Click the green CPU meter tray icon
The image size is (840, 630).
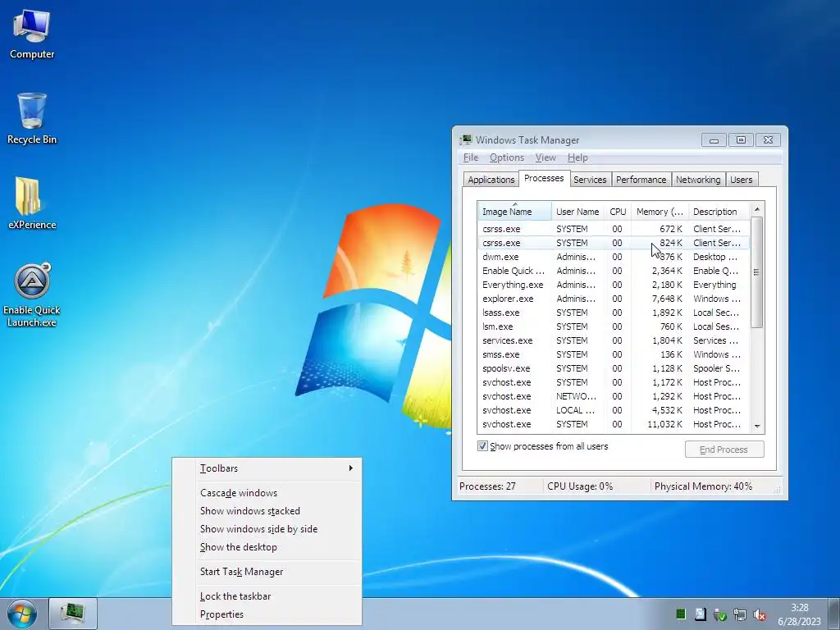[x=680, y=614]
